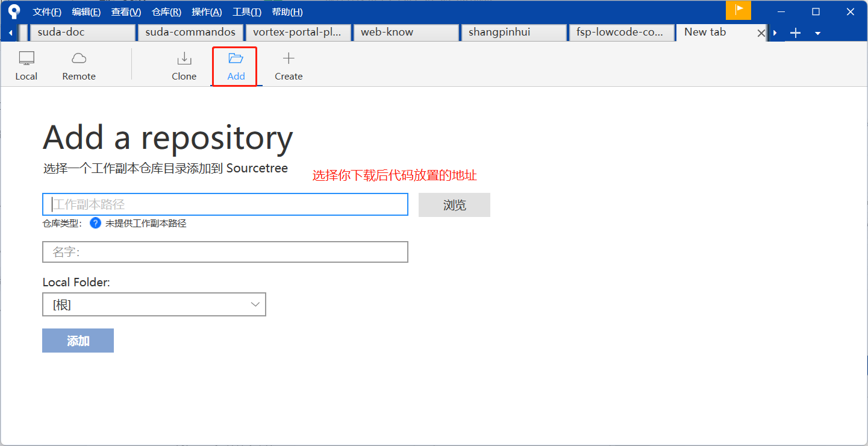Expand the Local Folder [根] dropdown
This screenshot has height=446, width=868.
pyautogui.click(x=154, y=305)
